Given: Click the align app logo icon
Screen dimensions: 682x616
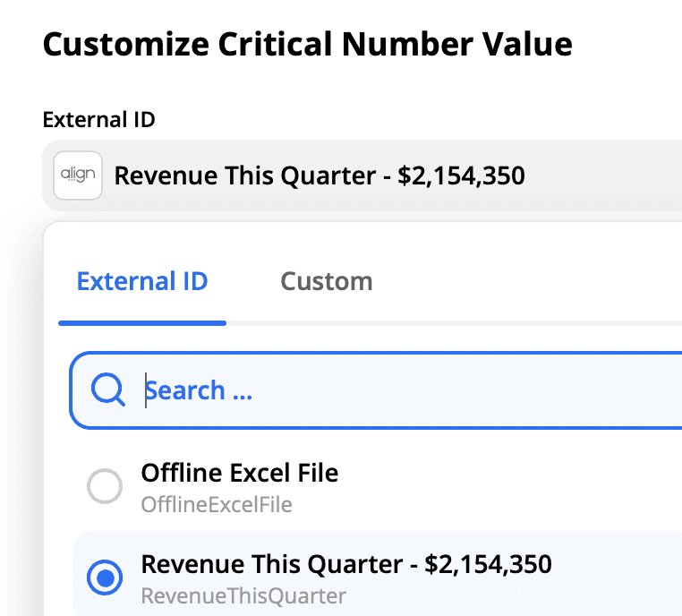Looking at the screenshot, I should click(78, 175).
